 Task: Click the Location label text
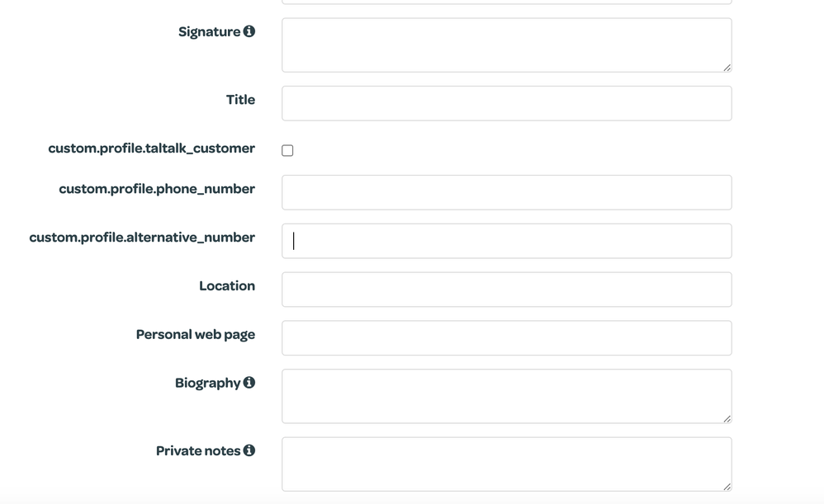(226, 286)
